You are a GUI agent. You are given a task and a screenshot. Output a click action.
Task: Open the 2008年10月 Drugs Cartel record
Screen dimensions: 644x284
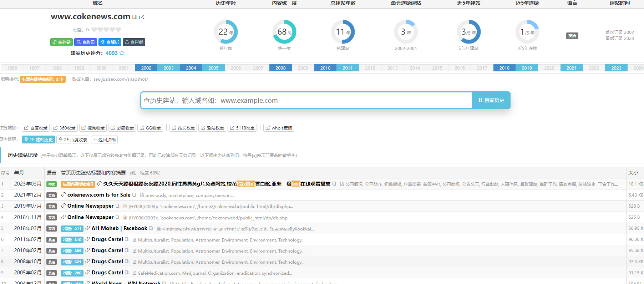pyautogui.click(x=107, y=262)
